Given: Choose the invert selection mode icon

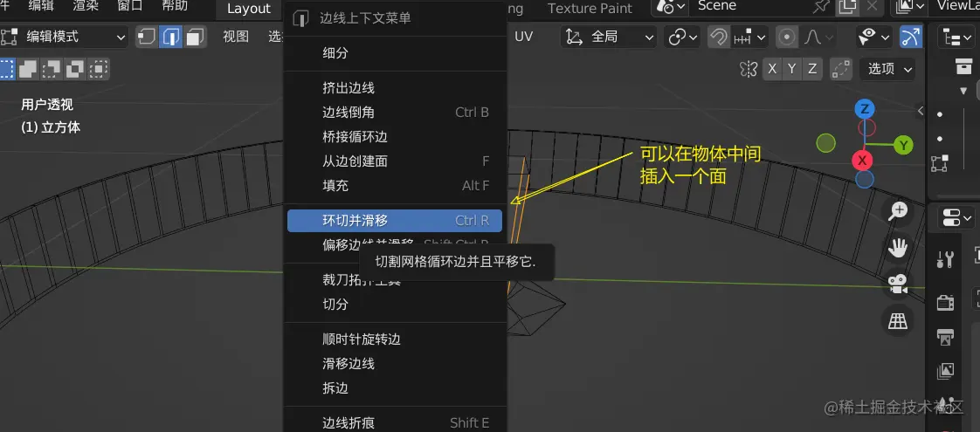Looking at the screenshot, I should tap(75, 68).
